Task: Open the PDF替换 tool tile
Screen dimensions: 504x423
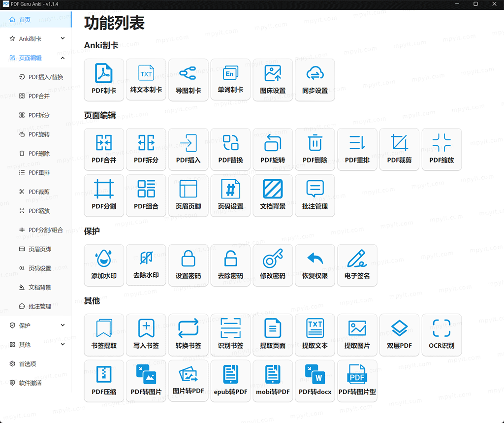Action: coord(230,149)
